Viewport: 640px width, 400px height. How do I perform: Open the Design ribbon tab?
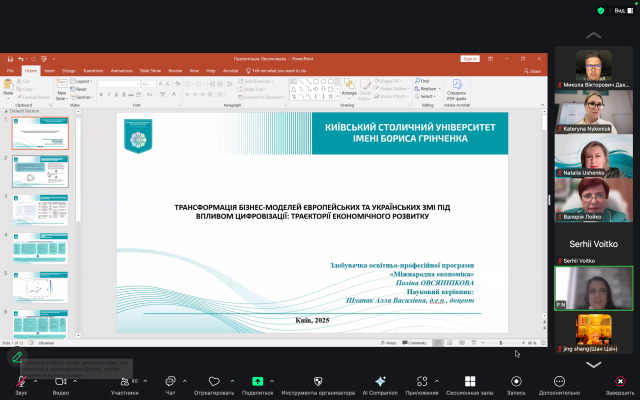69,71
